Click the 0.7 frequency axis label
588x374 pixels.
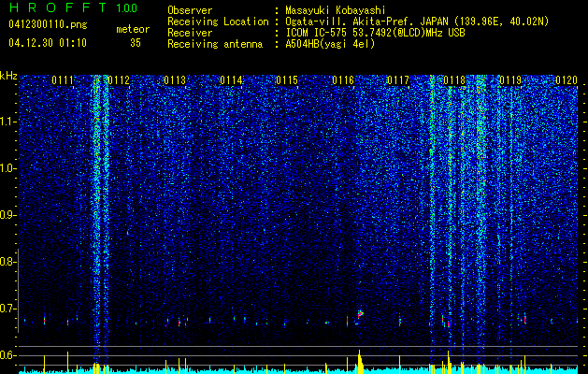coord(7,309)
